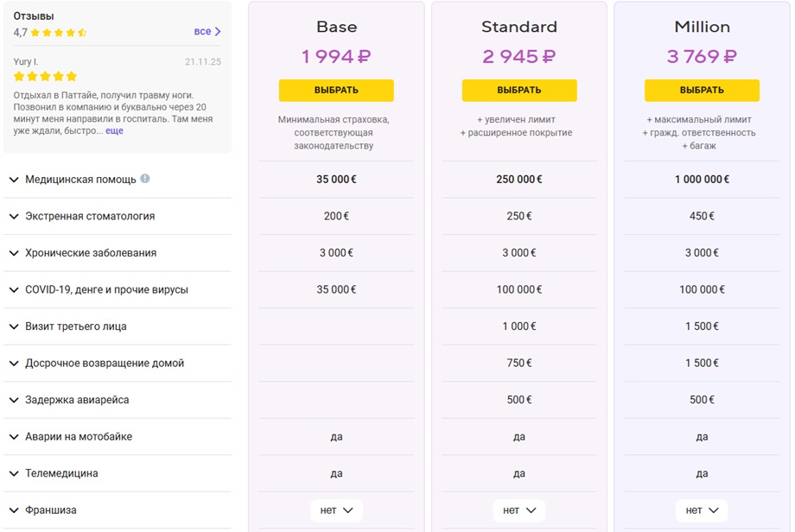Expand the Хронические заболевания section

118,253
